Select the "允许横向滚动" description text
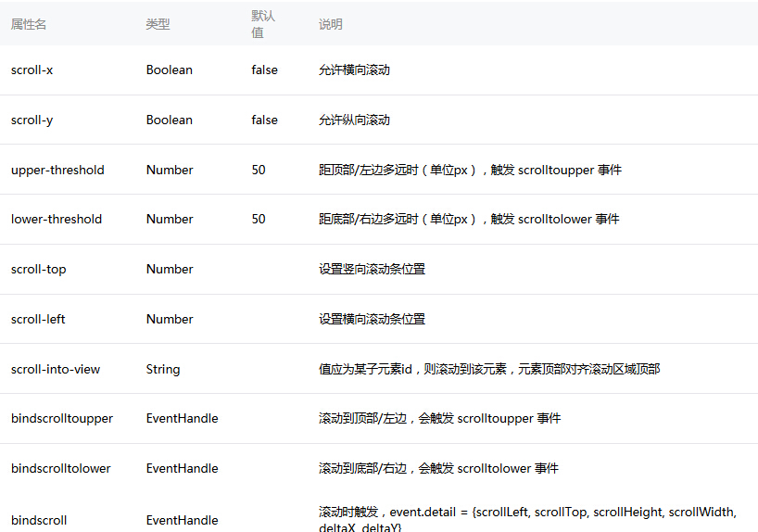This screenshot has height=532, width=758. point(354,70)
